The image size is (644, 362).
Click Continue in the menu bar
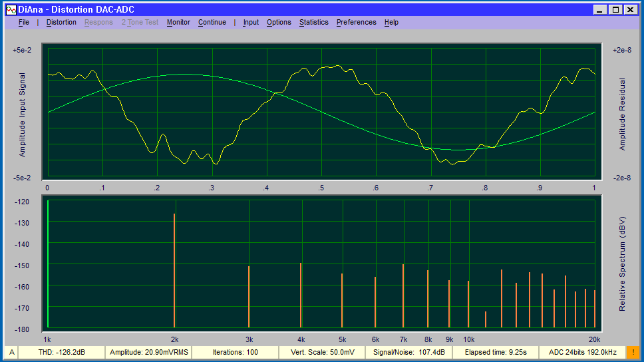coord(212,22)
